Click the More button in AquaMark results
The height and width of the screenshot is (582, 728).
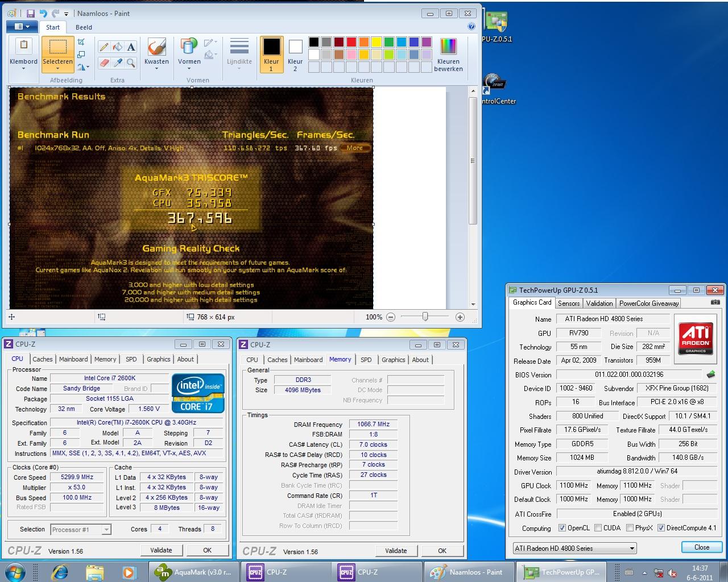[x=355, y=148]
